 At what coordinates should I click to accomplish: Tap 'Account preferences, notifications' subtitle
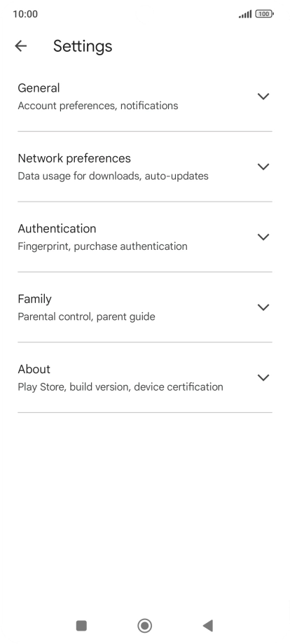98,106
